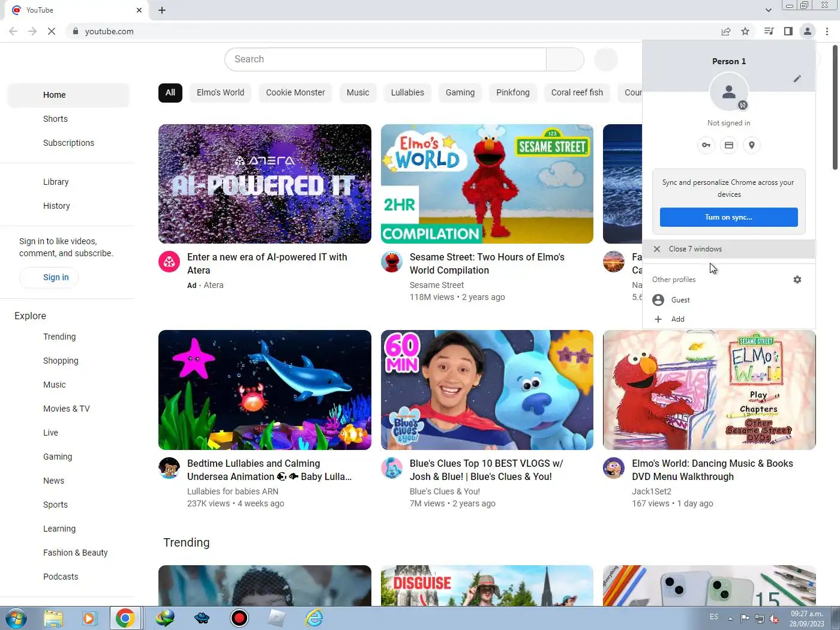Open Shopping under Explore

click(x=68, y=361)
